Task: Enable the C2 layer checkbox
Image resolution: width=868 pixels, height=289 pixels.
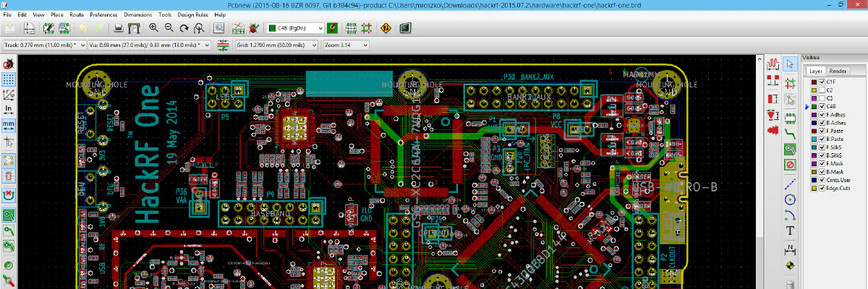Action: click(822, 90)
